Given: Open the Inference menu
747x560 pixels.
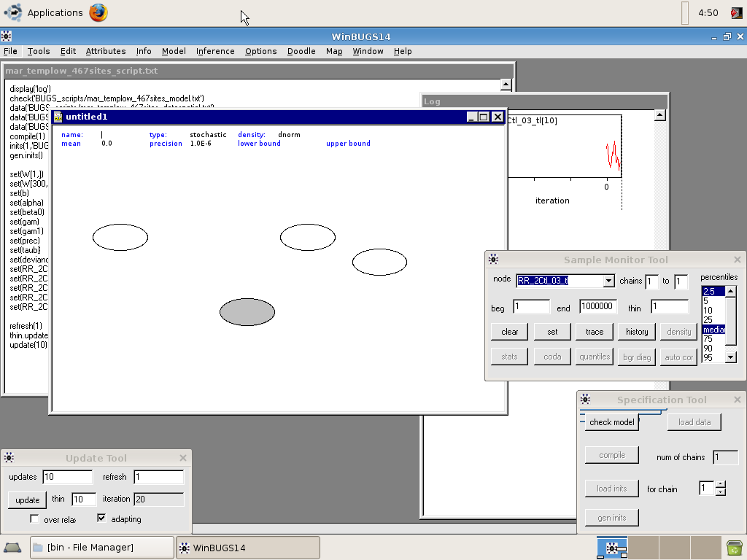Looking at the screenshot, I should (215, 51).
